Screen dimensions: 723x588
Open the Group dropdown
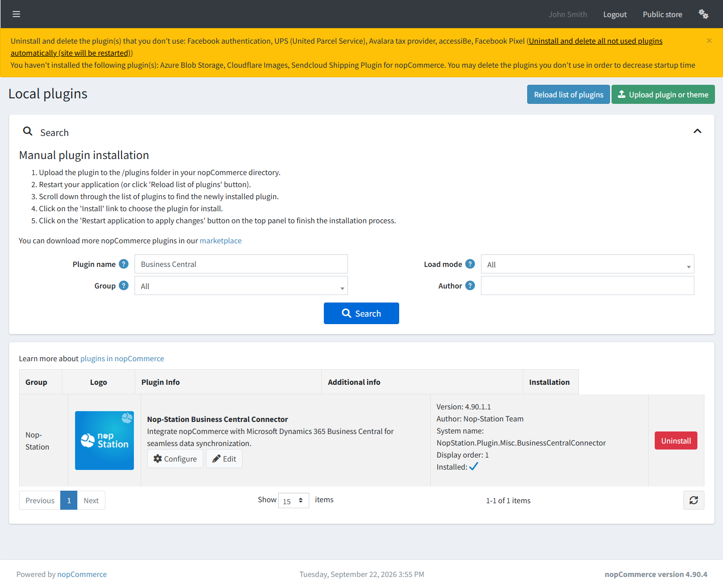[241, 286]
